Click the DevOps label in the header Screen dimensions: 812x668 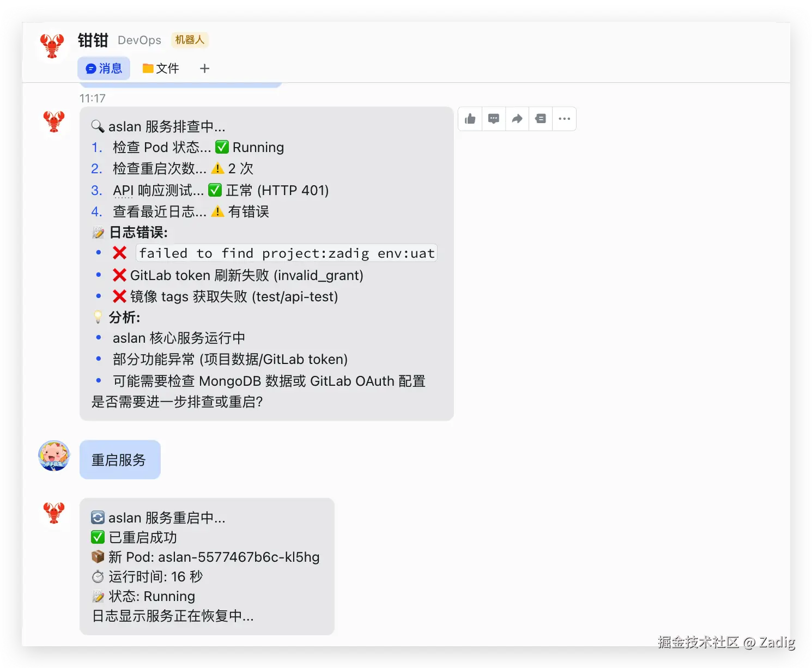click(x=140, y=40)
